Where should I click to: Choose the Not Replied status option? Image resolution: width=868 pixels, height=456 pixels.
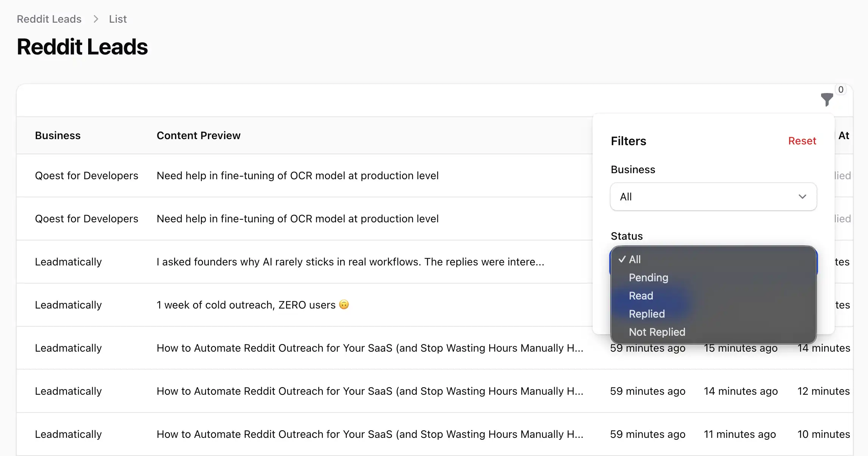(x=657, y=332)
